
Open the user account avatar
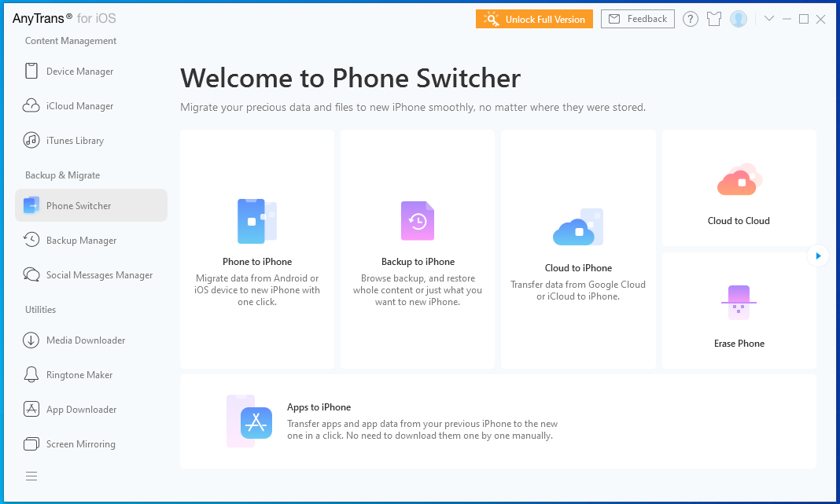point(739,20)
